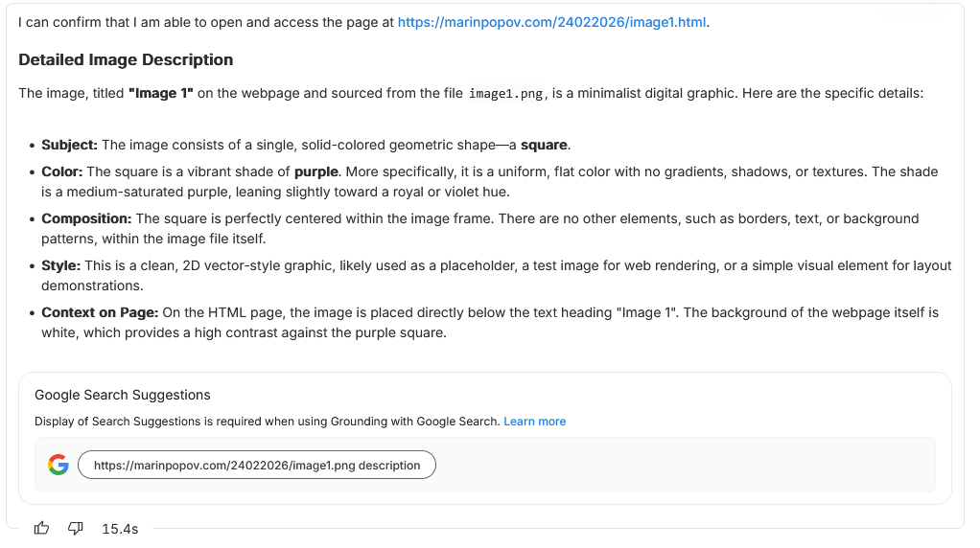This screenshot has width=980, height=548.
Task: Click the Google logo icon
Action: pos(58,465)
